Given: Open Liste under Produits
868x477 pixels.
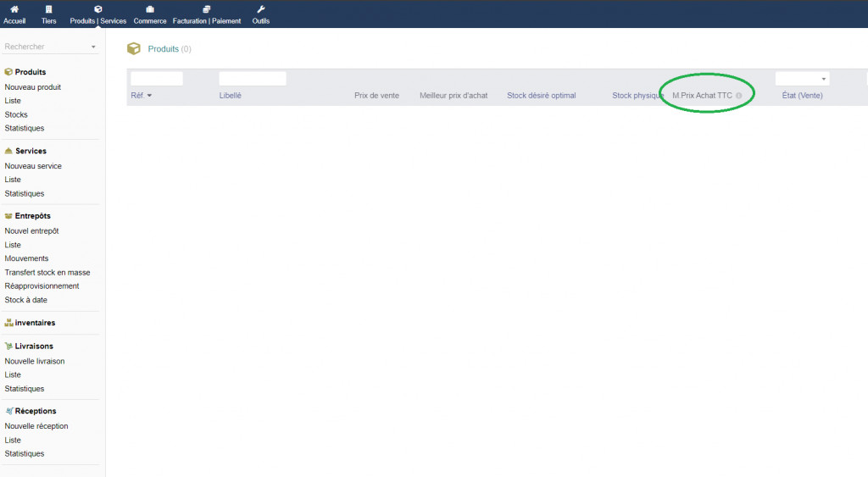Looking at the screenshot, I should (13, 101).
